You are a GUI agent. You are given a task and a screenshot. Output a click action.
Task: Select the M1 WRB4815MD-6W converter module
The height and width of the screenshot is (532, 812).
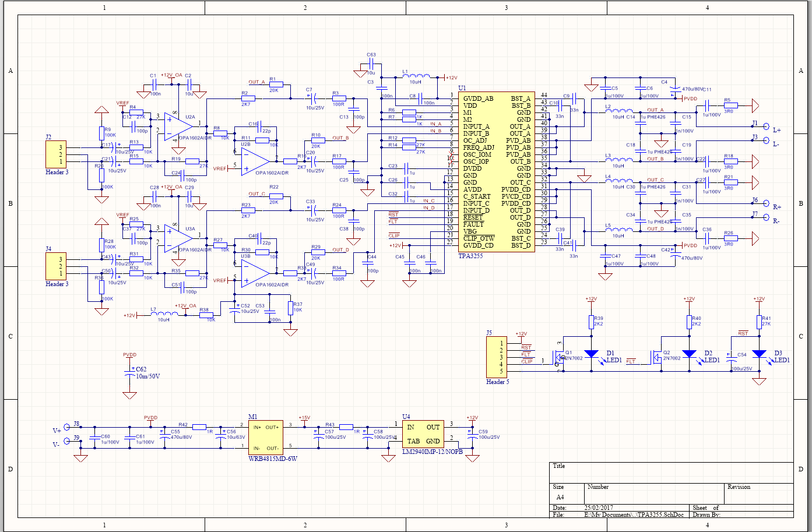[x=266, y=438]
